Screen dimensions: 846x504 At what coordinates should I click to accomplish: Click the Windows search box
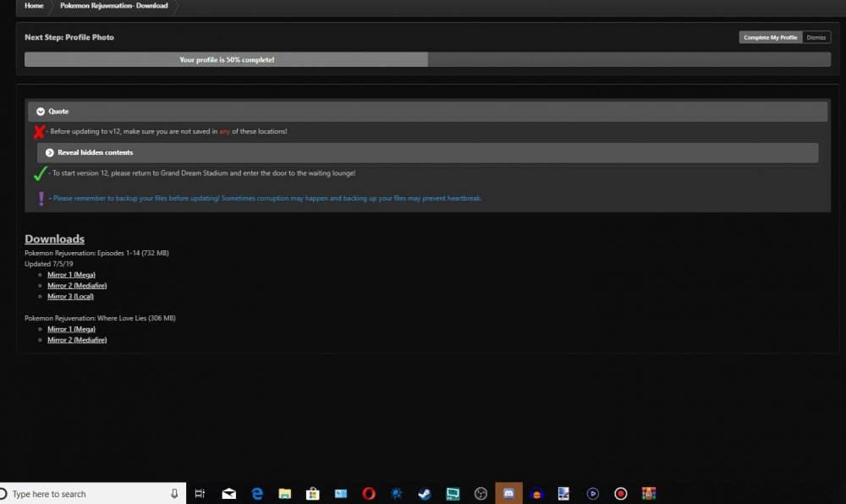[85, 494]
